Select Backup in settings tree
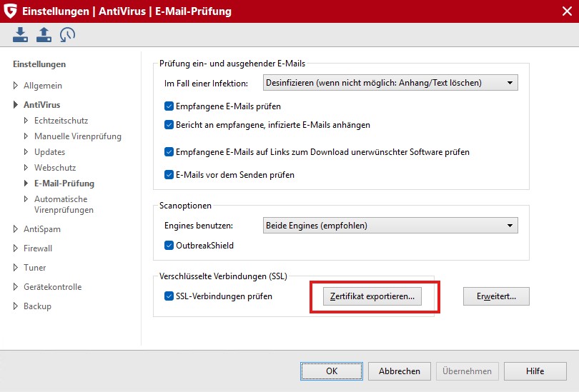The image size is (579, 392). tap(37, 306)
